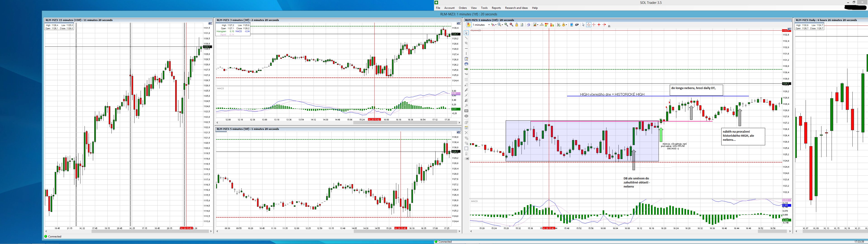Open the 1 minutes timeframe dropdown
The width and height of the screenshot is (868, 244).
click(x=489, y=25)
